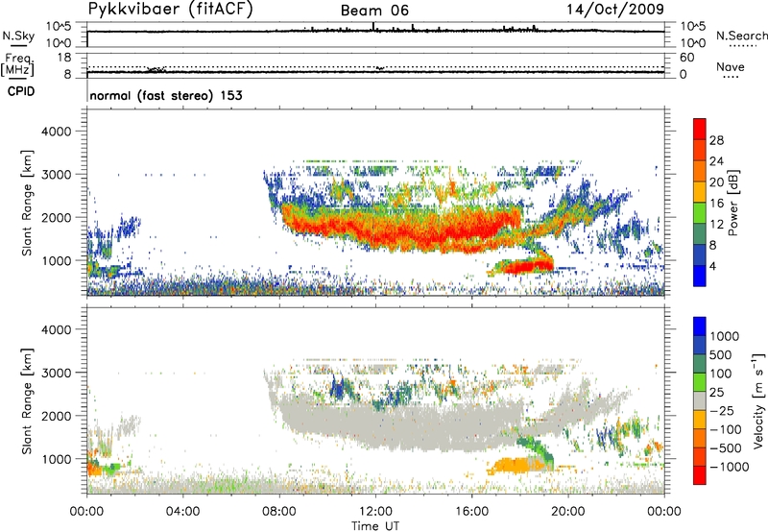Click the dotted line sample under N.Search
This screenshot has height=532, width=768.
(x=743, y=46)
